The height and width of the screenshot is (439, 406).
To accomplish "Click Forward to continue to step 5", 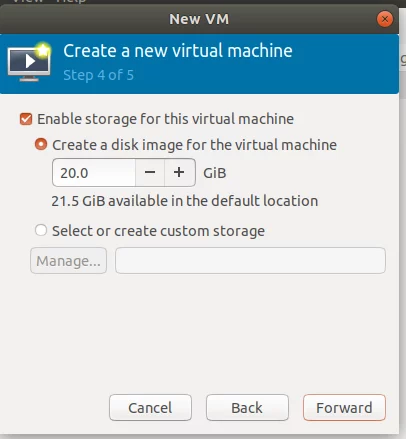I will tap(344, 408).
